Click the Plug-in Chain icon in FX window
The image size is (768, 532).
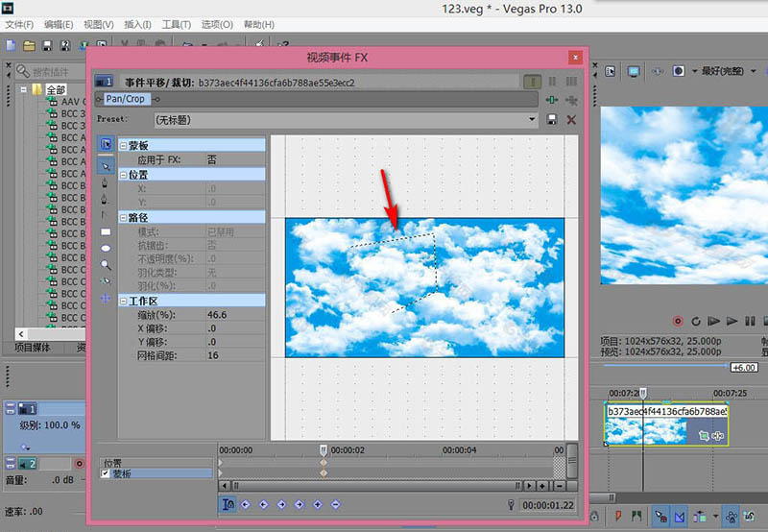[552, 100]
